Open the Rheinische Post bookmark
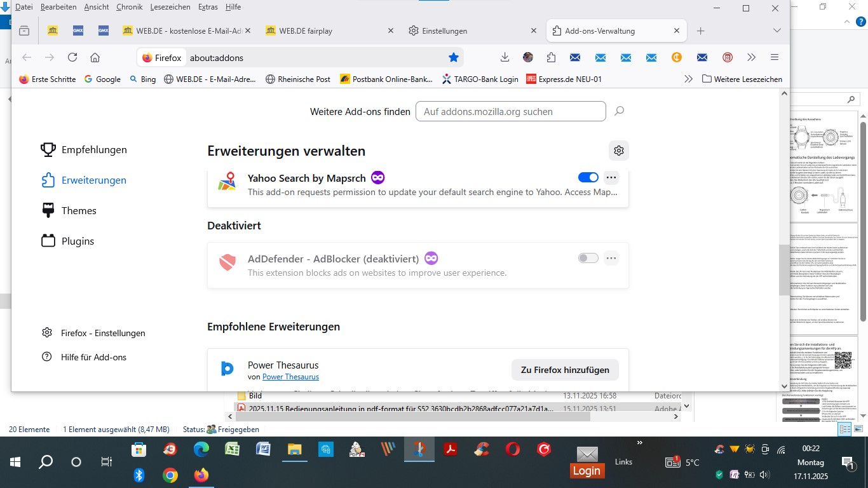Image resolution: width=868 pixels, height=488 pixels. [298, 79]
